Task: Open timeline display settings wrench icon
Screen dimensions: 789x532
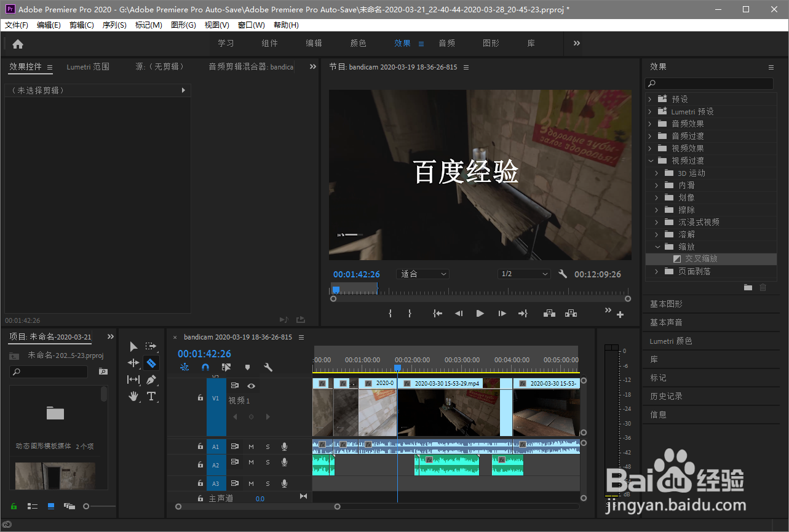Action: click(x=268, y=367)
